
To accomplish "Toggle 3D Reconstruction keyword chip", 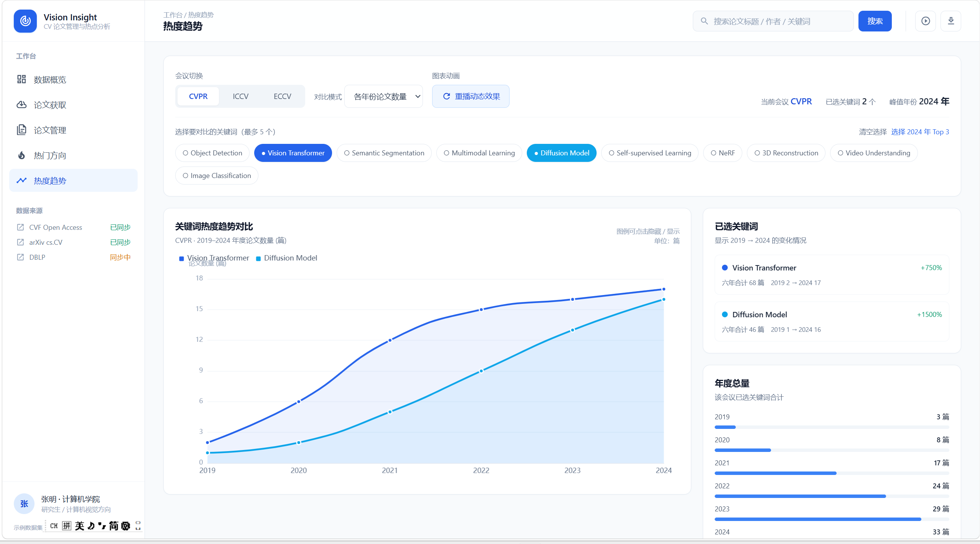I will (x=786, y=153).
